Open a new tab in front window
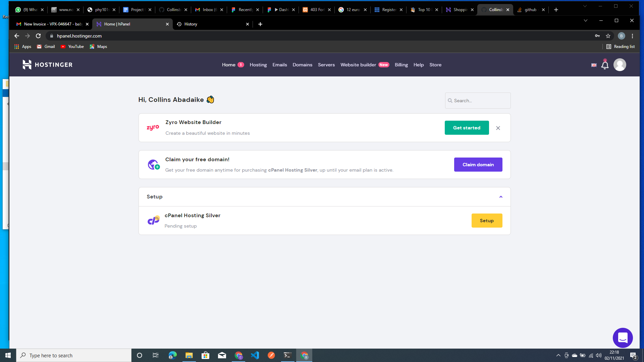This screenshot has height=362, width=644. [260, 24]
